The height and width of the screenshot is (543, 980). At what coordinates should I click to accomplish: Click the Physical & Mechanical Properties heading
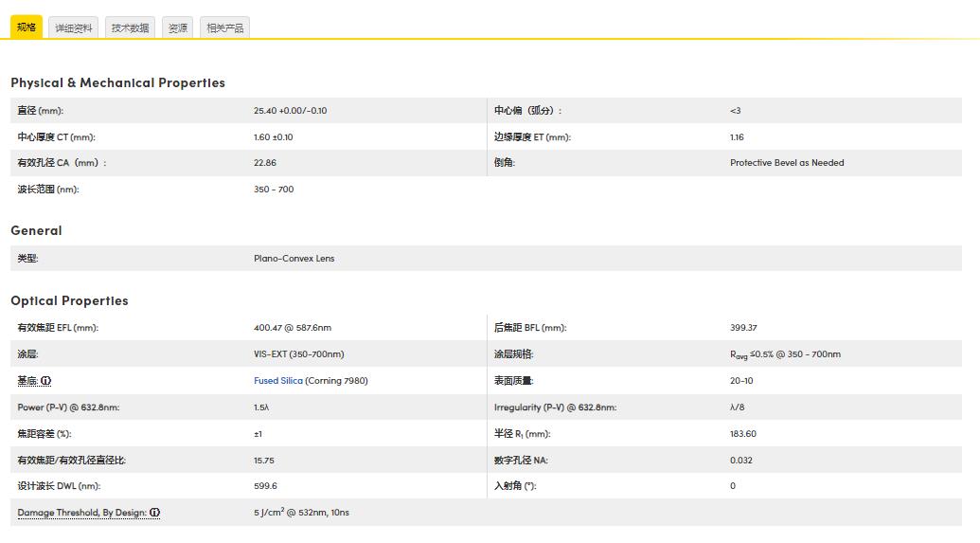pos(117,82)
